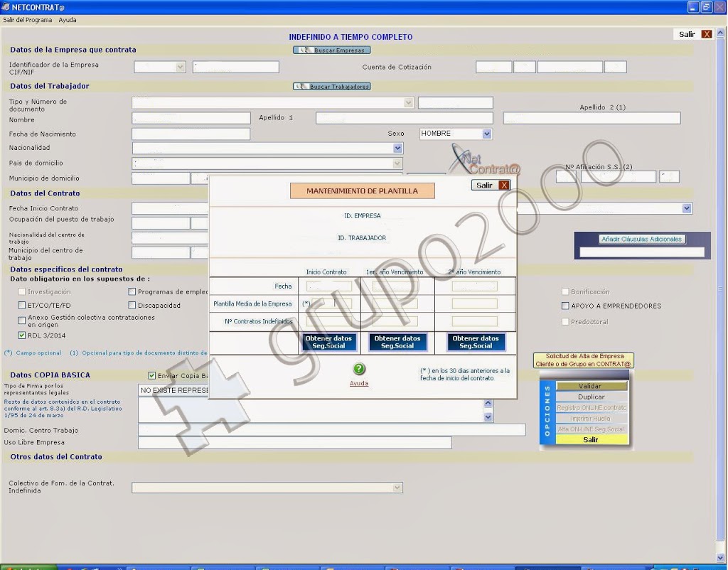Expand the Nacionalidad dropdown

pos(397,148)
